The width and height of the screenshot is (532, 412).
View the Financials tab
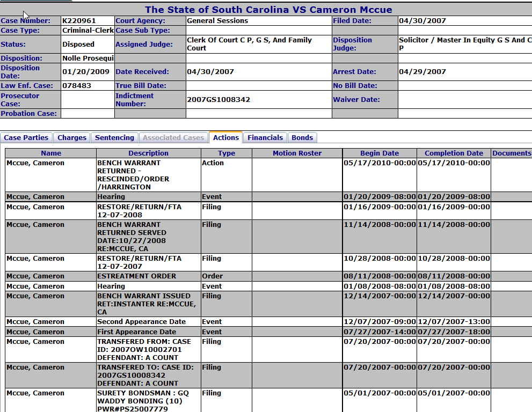[265, 137]
